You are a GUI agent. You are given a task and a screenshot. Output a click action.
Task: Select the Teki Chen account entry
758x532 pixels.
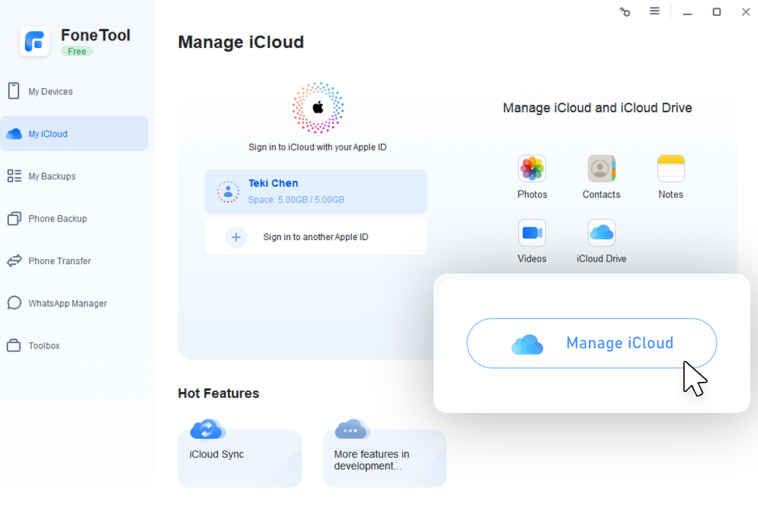coord(316,191)
